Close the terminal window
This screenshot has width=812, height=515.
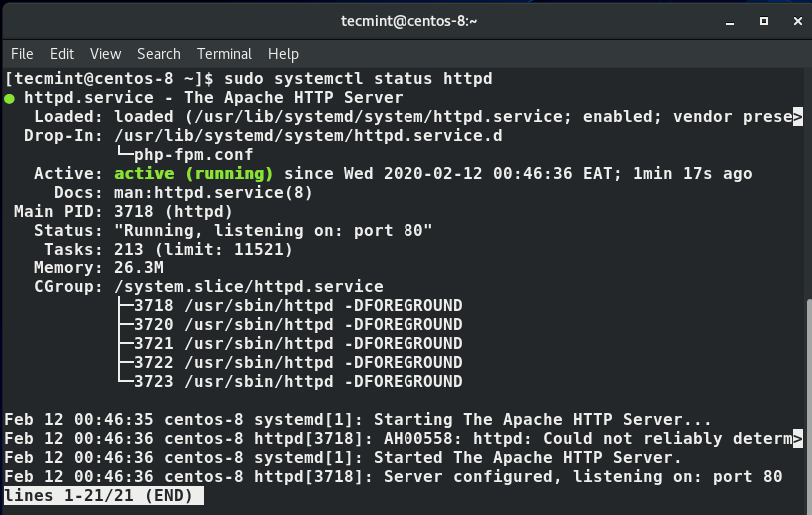pos(797,21)
